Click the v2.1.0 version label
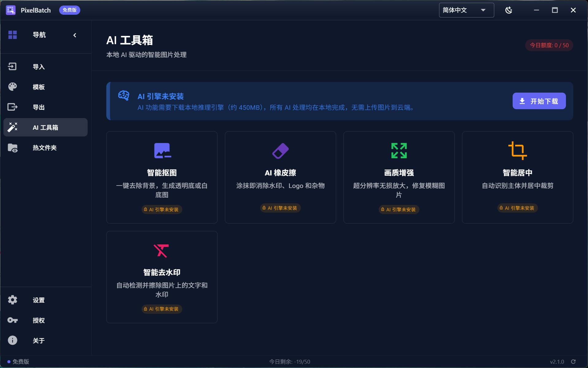588x368 pixels. pyautogui.click(x=557, y=362)
